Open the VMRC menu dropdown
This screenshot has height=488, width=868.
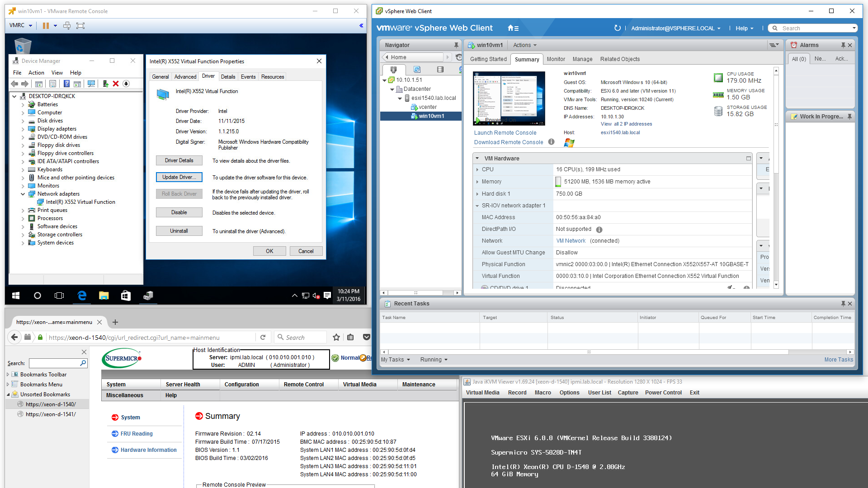[x=21, y=25]
